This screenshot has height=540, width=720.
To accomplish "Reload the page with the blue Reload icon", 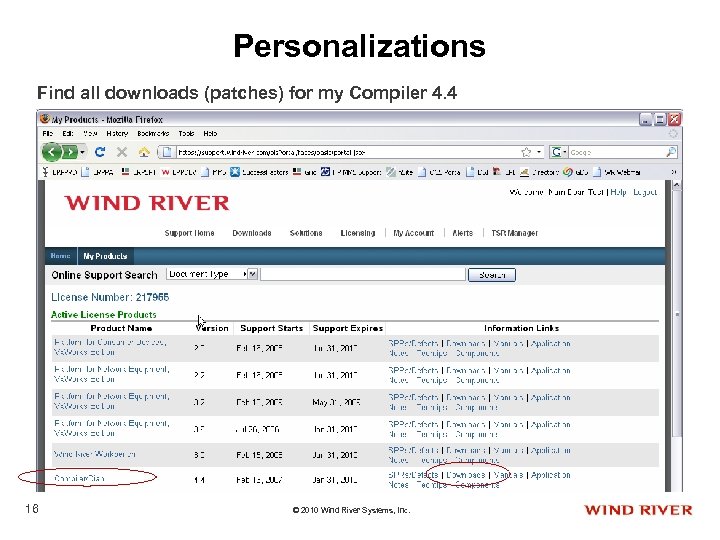I will 100,152.
